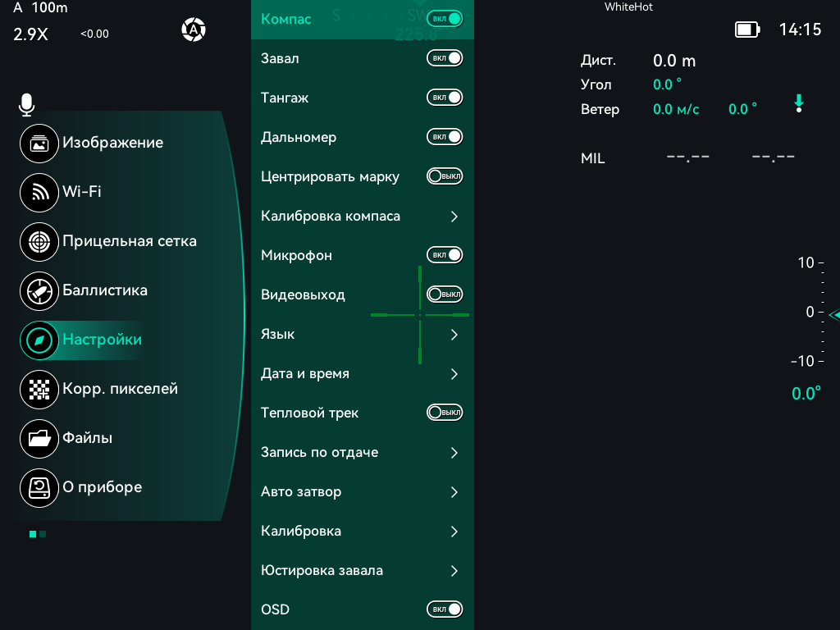Expand Калибровка компаса chevron
Viewport: 840px width, 630px height.
[454, 217]
